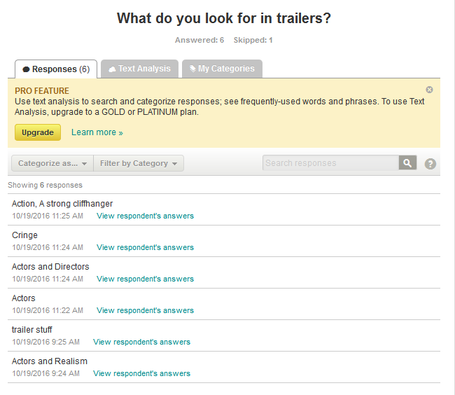This screenshot has width=455, height=395.
Task: Select the 'Actors and Directors' response text
Action: pyautogui.click(x=50, y=267)
